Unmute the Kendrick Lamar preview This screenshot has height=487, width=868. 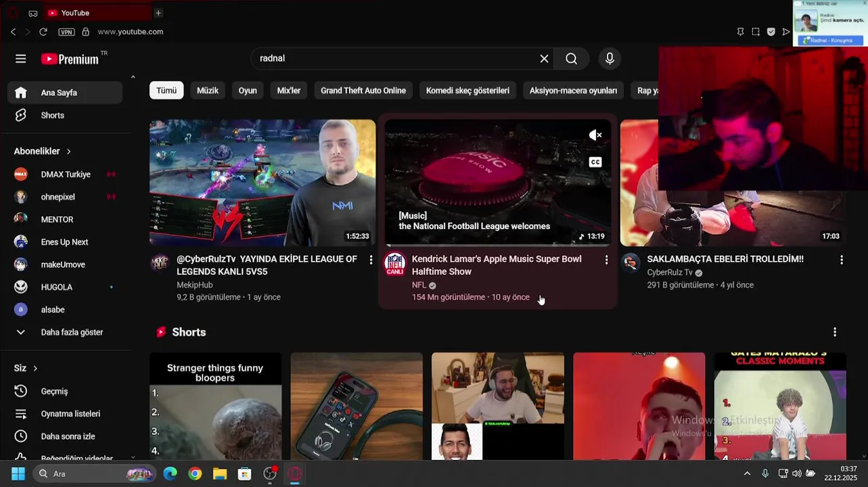(595, 135)
